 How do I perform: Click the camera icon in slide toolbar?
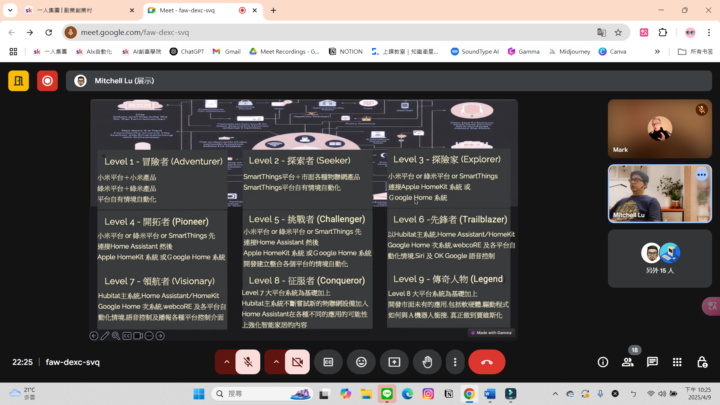point(138,336)
